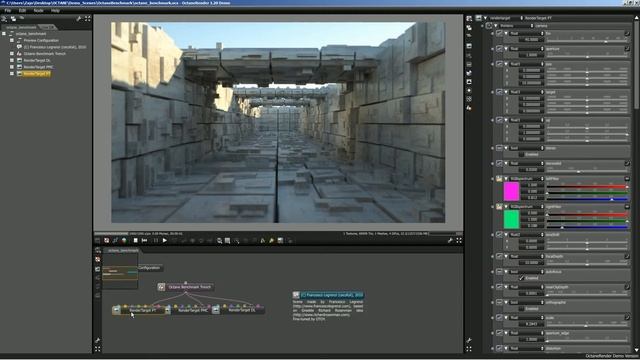The height and width of the screenshot is (360, 640).
Task: Open the File menu
Action: [8, 11]
